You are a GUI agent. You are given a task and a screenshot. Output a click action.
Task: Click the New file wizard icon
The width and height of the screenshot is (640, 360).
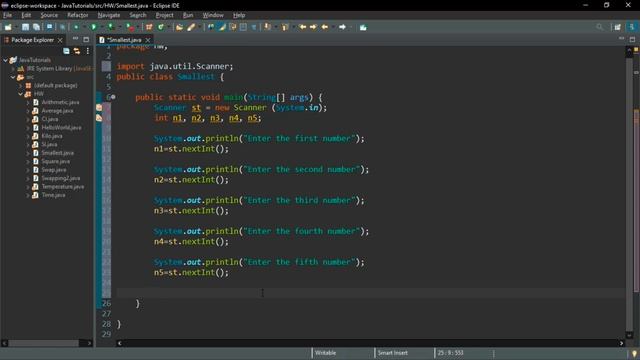click(8, 27)
